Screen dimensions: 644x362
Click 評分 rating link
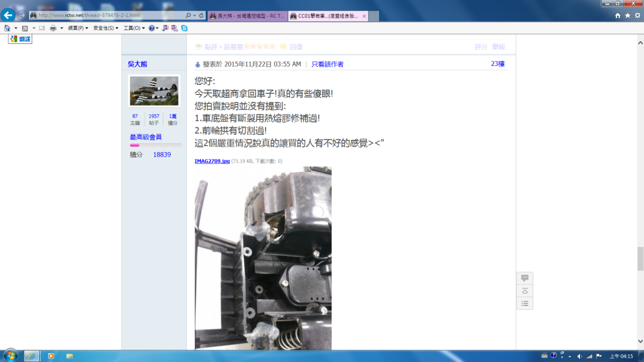click(x=481, y=47)
